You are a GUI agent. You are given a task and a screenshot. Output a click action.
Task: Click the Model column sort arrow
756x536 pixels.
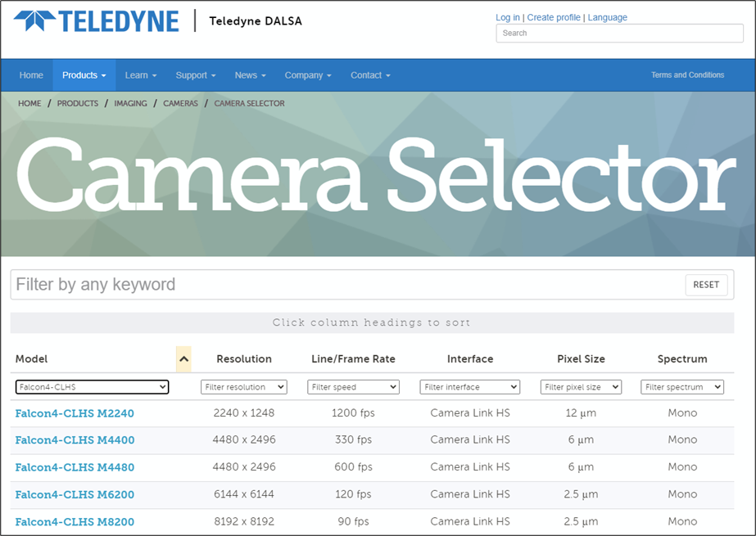pyautogui.click(x=183, y=359)
